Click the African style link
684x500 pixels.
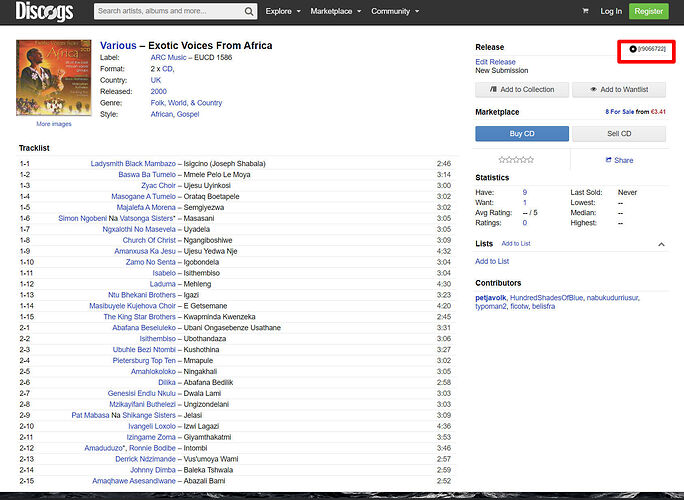[162, 114]
